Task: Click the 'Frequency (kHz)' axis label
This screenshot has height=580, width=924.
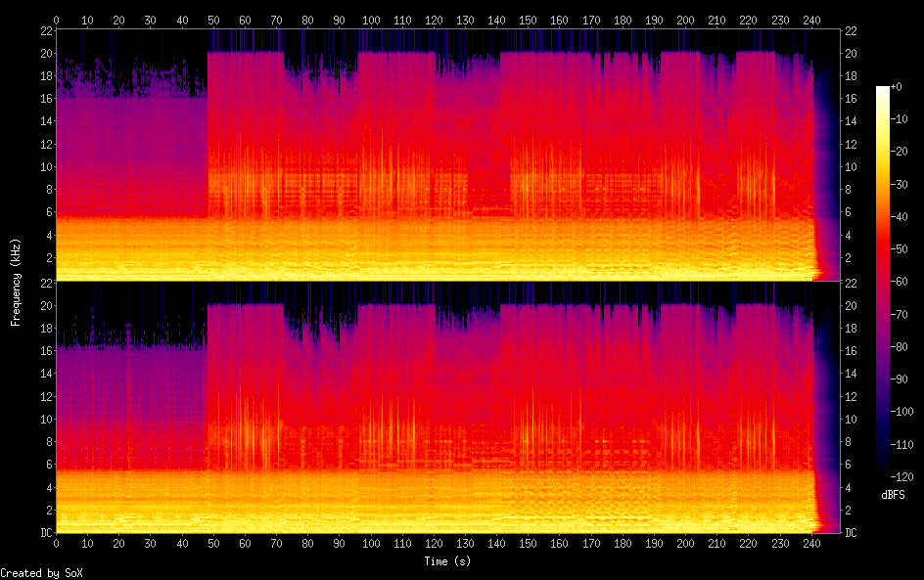Action: tap(16, 282)
